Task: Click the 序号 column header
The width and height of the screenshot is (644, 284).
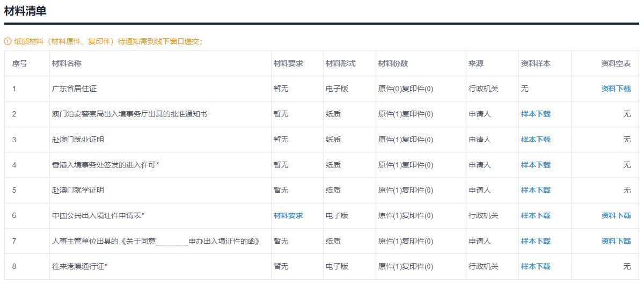Action: coord(20,63)
